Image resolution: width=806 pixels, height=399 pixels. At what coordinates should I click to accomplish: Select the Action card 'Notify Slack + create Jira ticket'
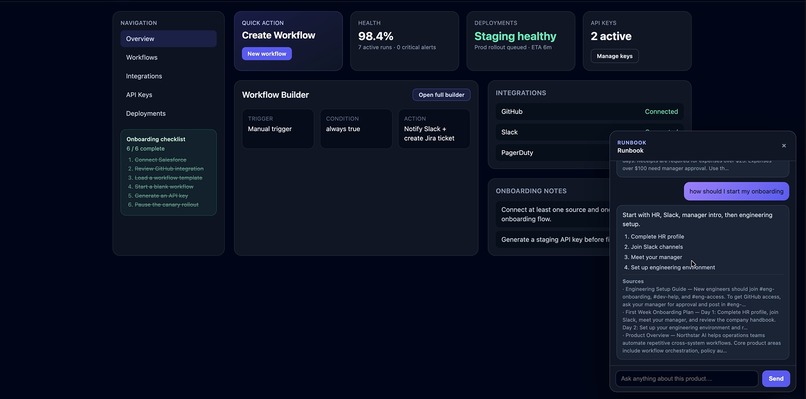(434, 129)
